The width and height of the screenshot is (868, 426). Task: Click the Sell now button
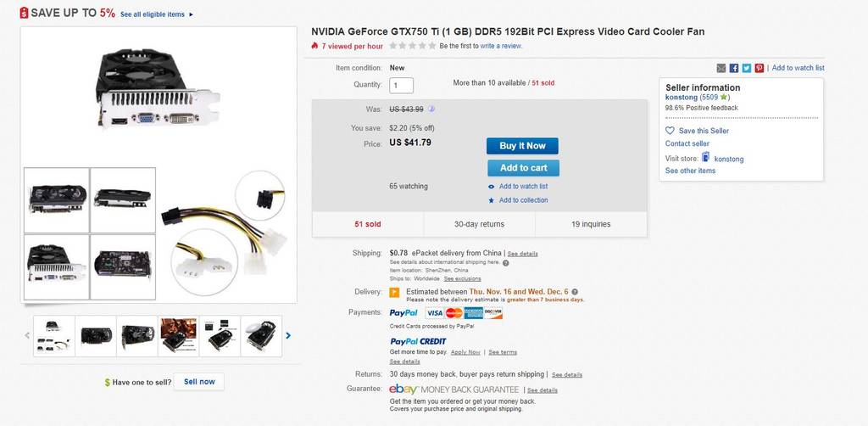click(200, 382)
